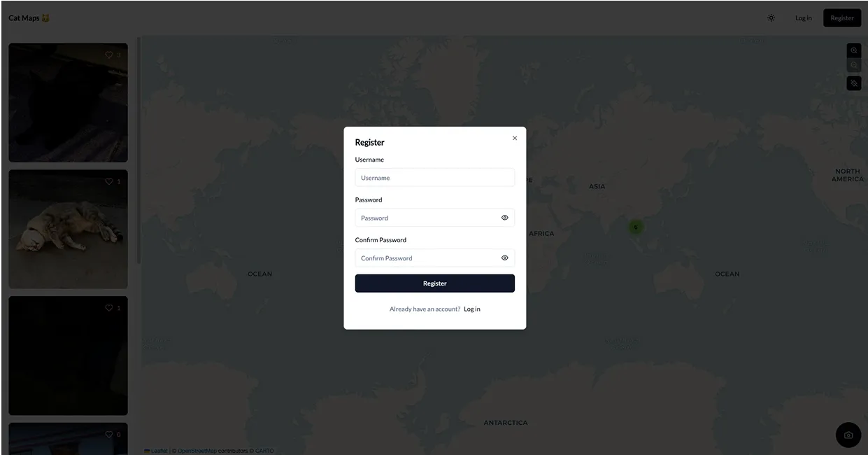Submit the form with the wide Register button

[x=435, y=283]
